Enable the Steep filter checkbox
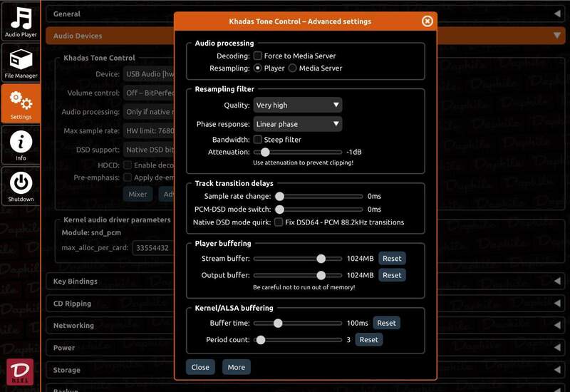570x392 pixels. 258,140
